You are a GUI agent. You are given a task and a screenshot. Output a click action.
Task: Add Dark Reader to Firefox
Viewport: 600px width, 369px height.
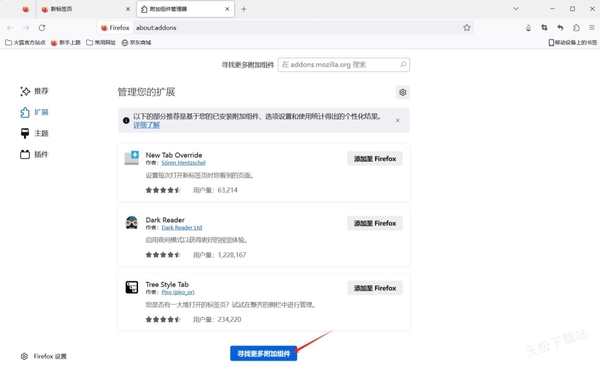375,223
